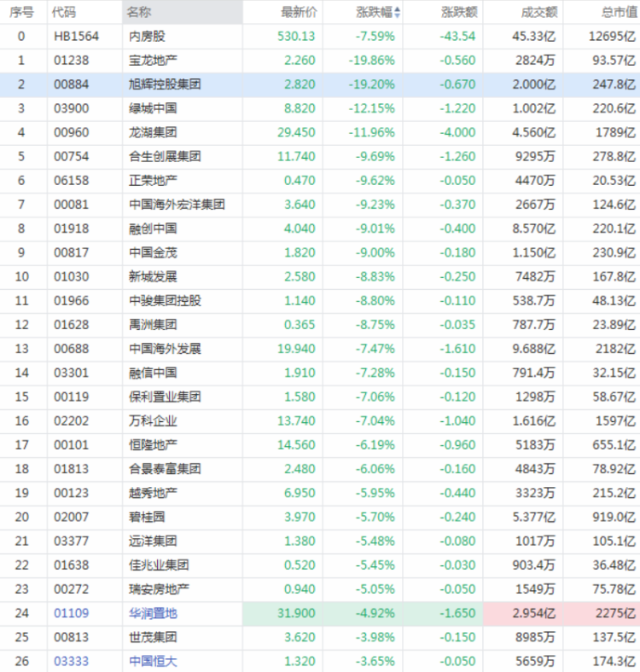The width and height of the screenshot is (640, 672).
Task: Click 龙湖集团 name cell
Action: (x=153, y=132)
